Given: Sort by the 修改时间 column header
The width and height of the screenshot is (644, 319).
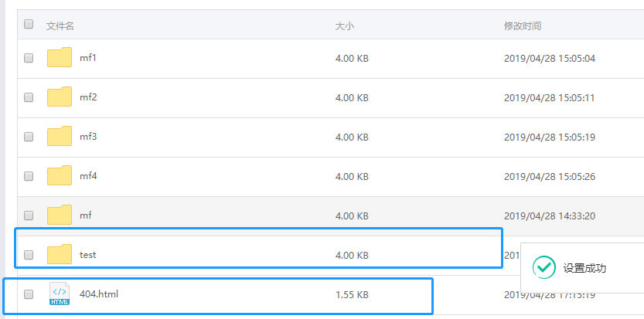Looking at the screenshot, I should [523, 25].
